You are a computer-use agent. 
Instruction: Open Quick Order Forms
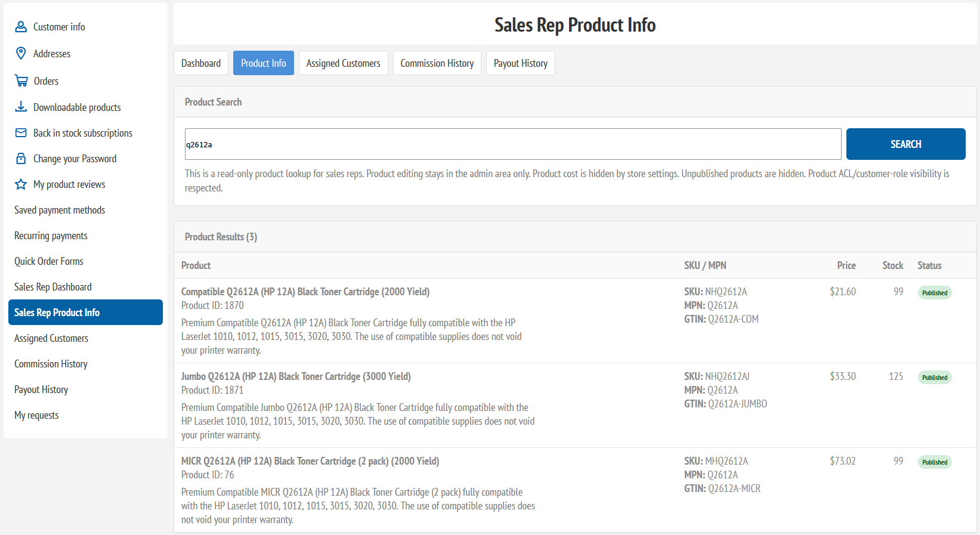click(x=49, y=261)
